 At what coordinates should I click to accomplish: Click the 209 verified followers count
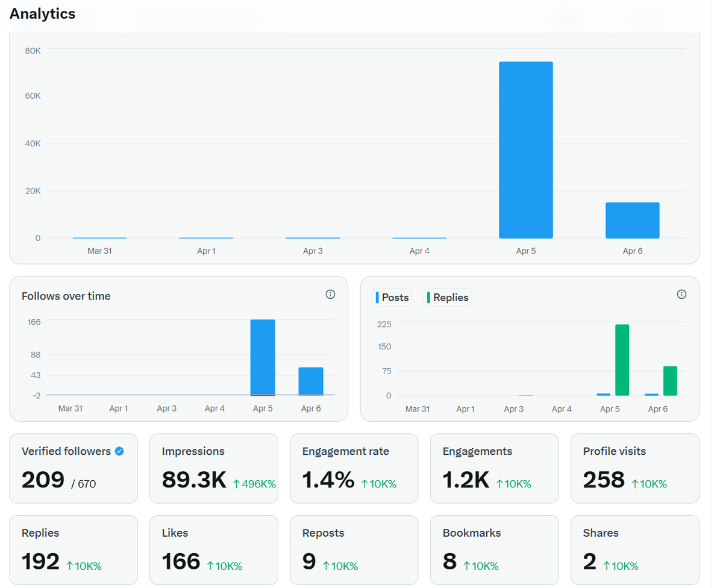[43, 480]
